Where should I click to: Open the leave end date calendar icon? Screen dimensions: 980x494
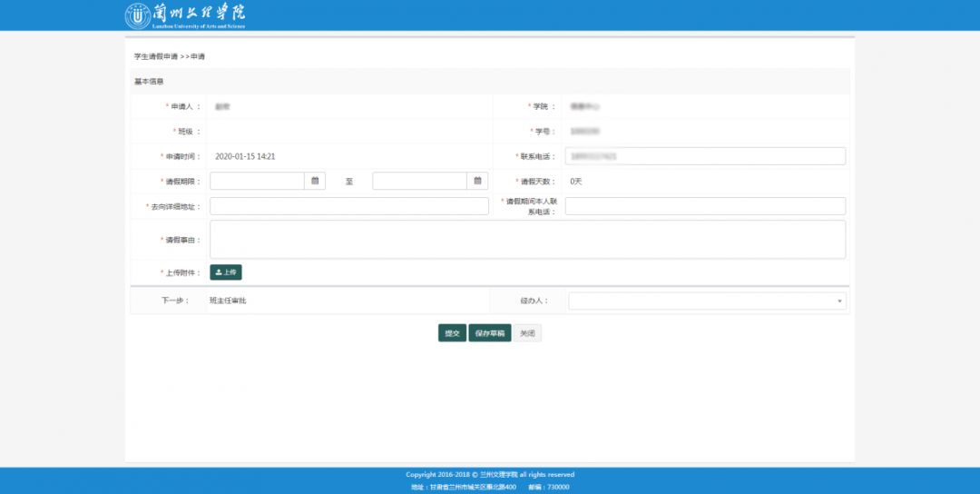pyautogui.click(x=477, y=181)
